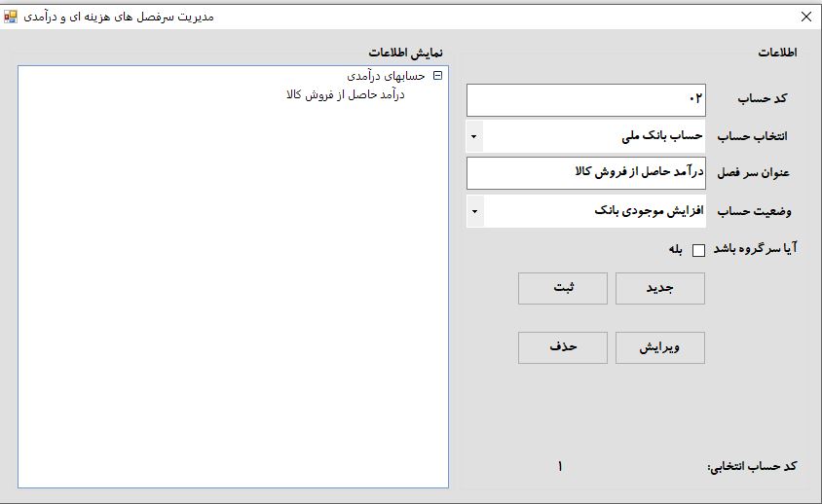
Task: Select the حسابهای درآمدی tree item
Action: tap(386, 76)
